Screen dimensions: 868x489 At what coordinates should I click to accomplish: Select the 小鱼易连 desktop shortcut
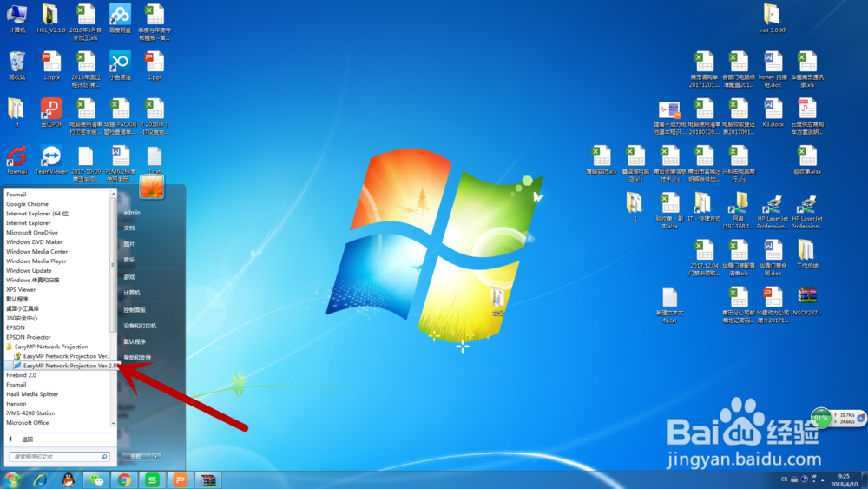pos(120,65)
